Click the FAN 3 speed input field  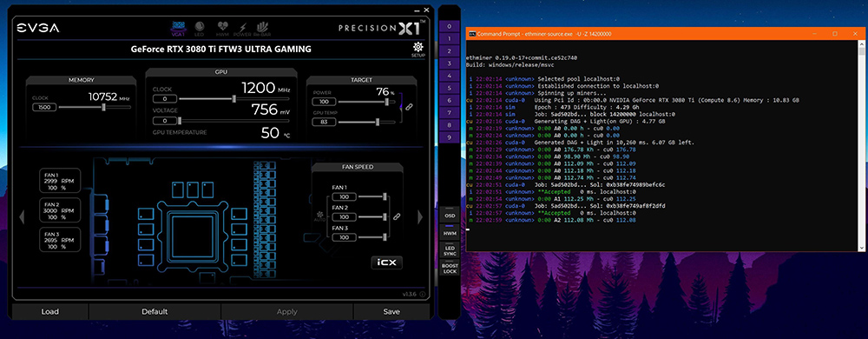pyautogui.click(x=345, y=237)
